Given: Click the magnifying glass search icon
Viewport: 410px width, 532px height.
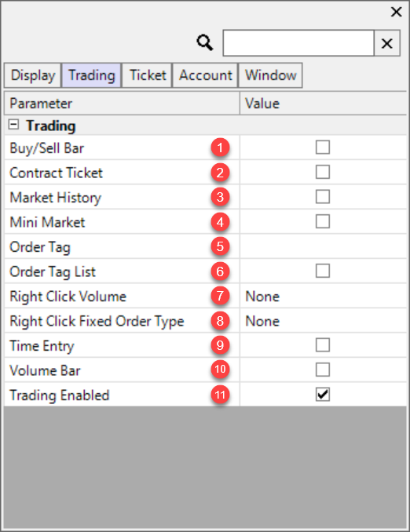Looking at the screenshot, I should [x=205, y=42].
